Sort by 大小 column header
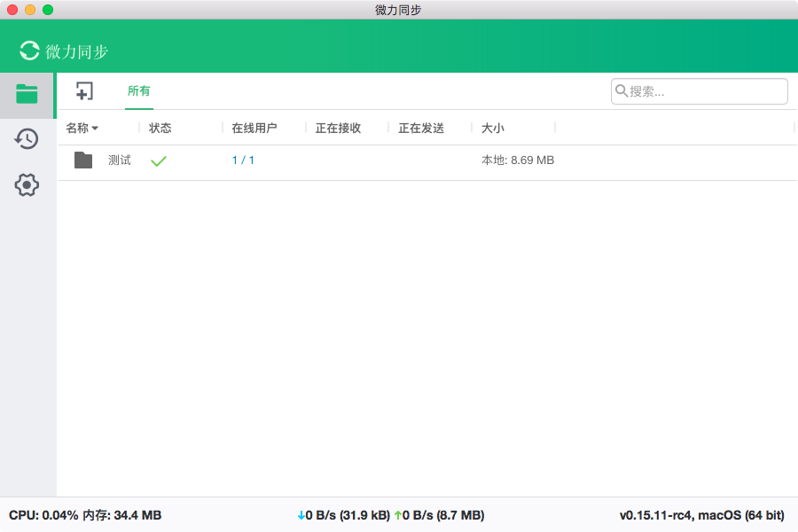 coord(493,129)
